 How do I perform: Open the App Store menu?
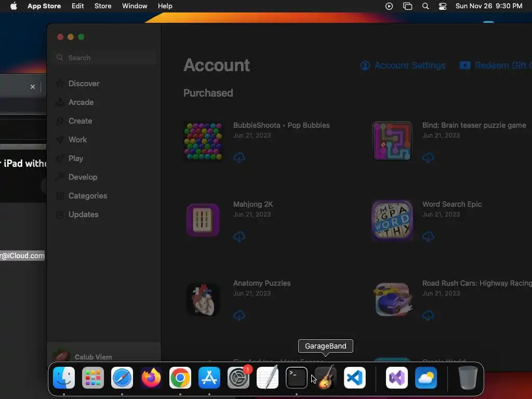[x=44, y=6]
